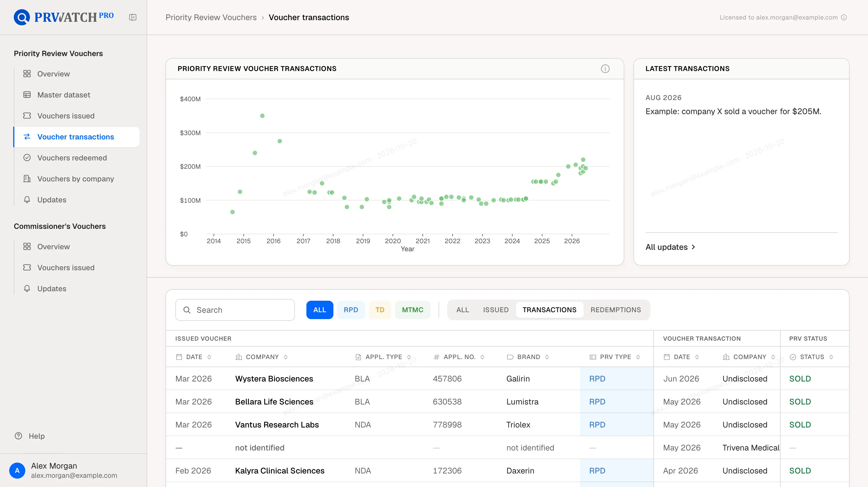Select the blue ALL voucher type filter
This screenshot has height=487, width=868.
(x=319, y=310)
